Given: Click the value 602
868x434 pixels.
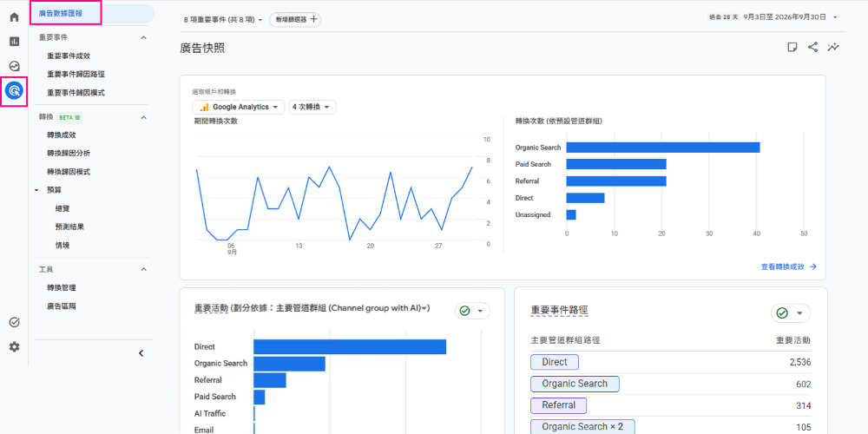Looking at the screenshot, I should (804, 385).
